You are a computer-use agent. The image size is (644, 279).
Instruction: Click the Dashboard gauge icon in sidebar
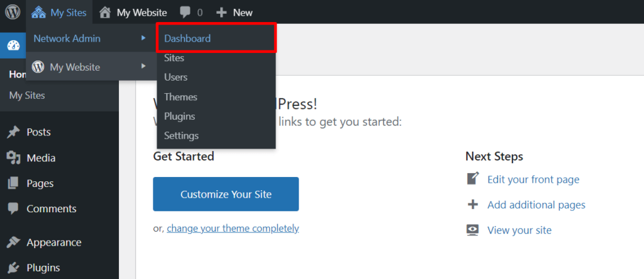[x=14, y=45]
